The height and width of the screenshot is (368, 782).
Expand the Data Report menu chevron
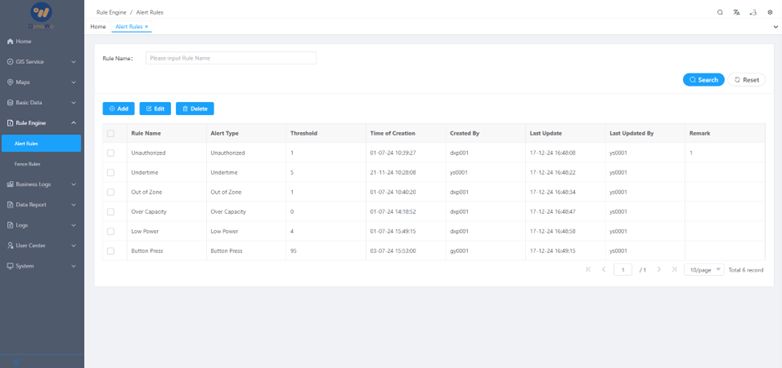74,205
